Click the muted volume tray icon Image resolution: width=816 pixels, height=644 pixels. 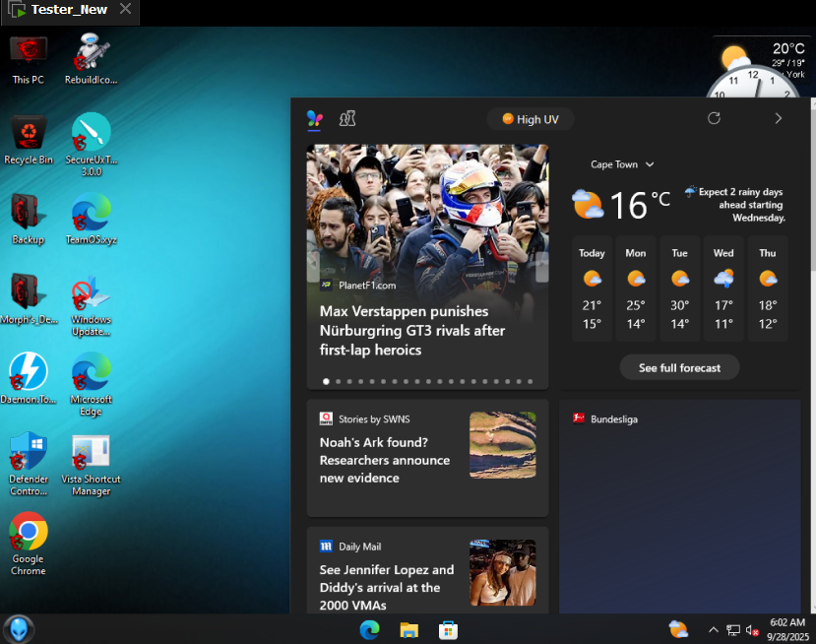752,630
